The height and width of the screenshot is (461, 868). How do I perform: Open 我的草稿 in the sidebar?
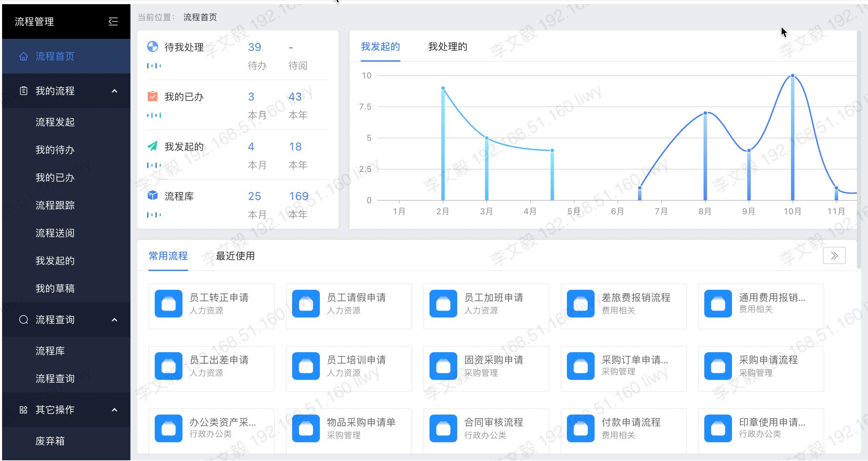(66, 288)
